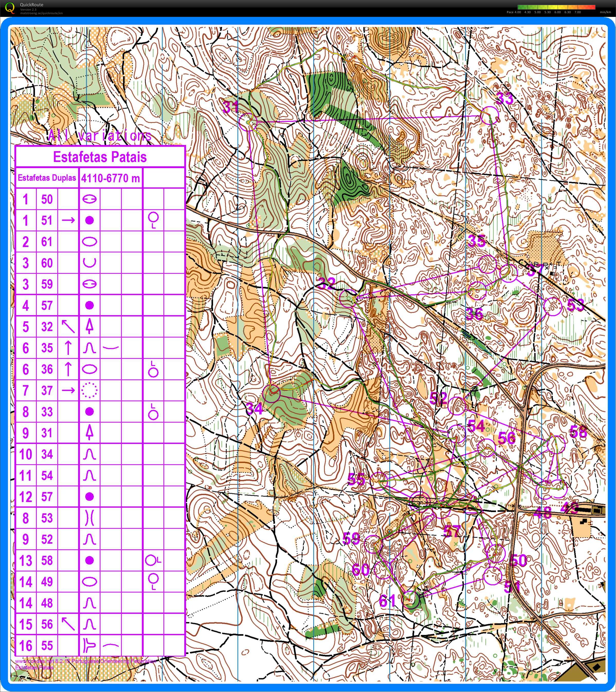
Task: Click the filled dot symbol in the row for control 33
Action: 89,412
